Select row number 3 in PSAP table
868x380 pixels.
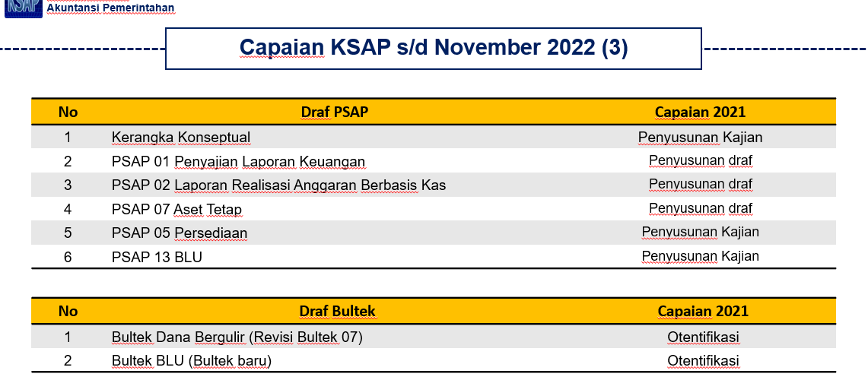pos(68,185)
